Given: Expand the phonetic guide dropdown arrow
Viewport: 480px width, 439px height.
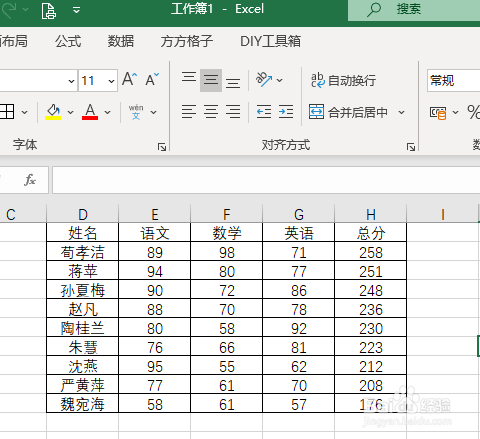Looking at the screenshot, I should (x=153, y=112).
